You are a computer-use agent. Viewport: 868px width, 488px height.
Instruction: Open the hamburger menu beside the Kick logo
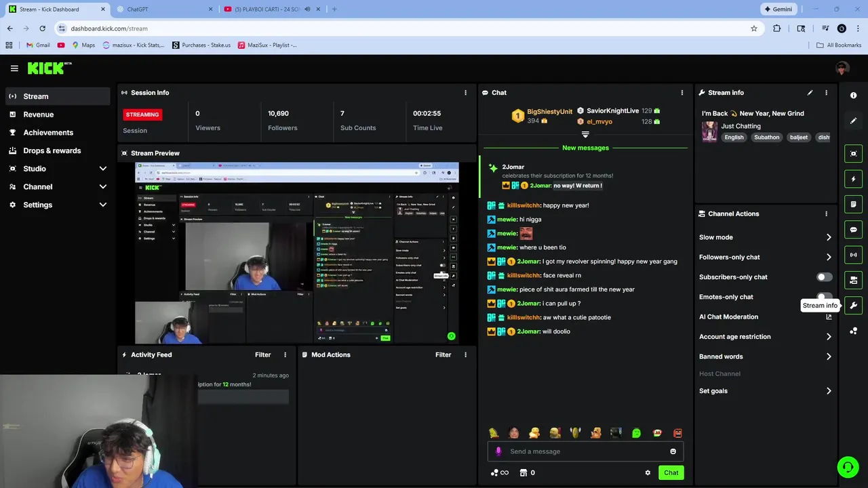coord(14,68)
